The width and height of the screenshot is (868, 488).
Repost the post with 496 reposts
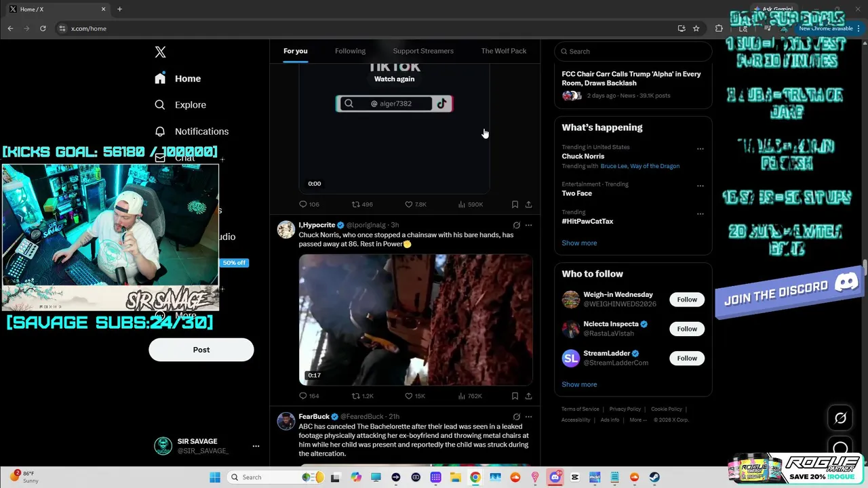point(362,204)
